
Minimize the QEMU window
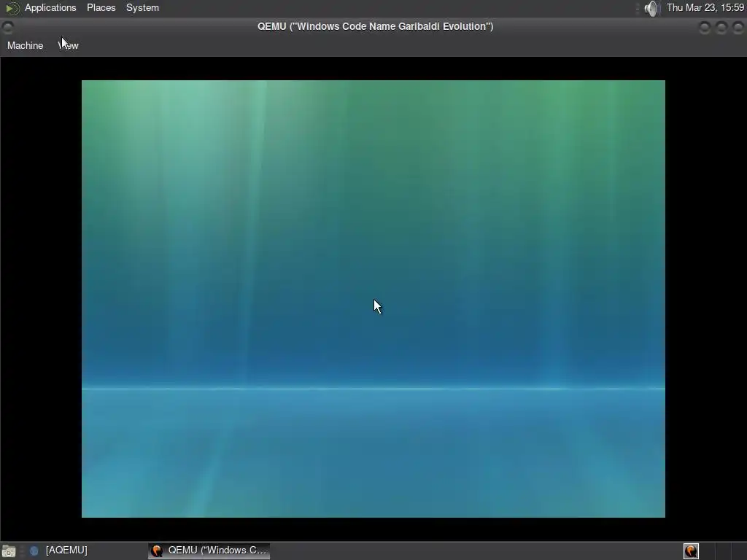click(705, 28)
